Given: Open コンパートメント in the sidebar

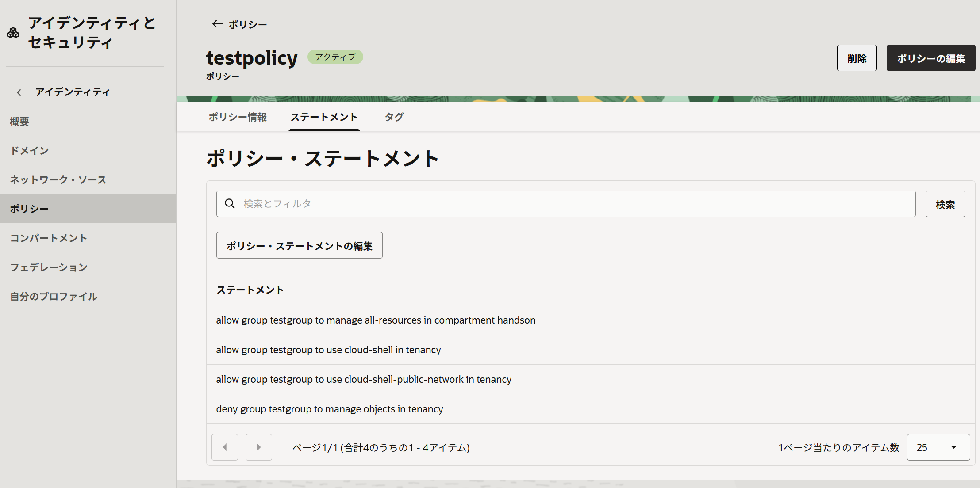Looking at the screenshot, I should pos(49,238).
